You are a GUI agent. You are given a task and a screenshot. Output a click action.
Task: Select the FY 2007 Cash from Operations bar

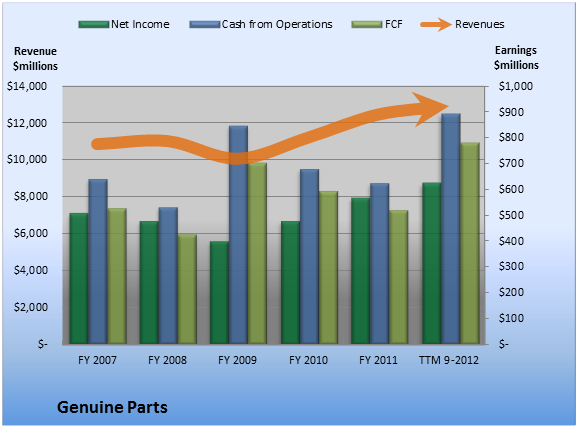coord(98,262)
